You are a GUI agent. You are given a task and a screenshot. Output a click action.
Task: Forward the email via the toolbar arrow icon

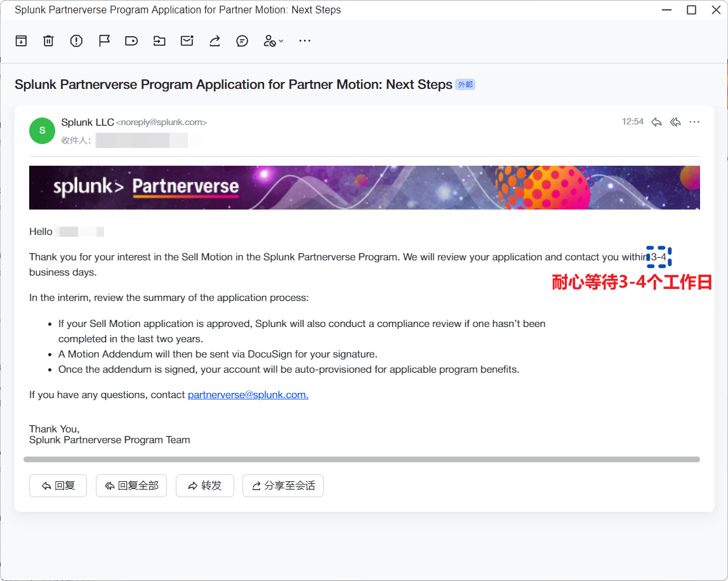point(215,41)
